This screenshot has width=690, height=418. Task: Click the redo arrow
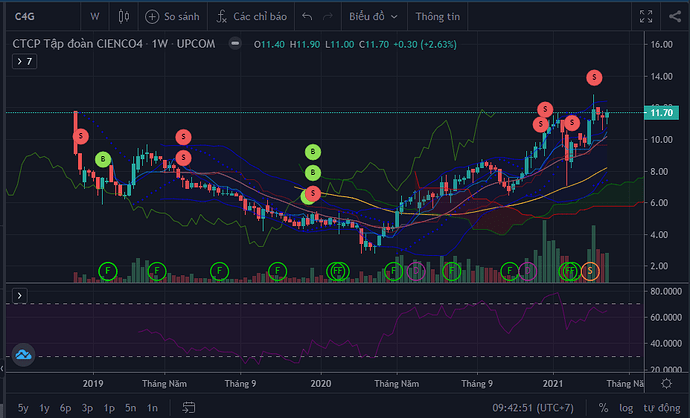coord(329,17)
